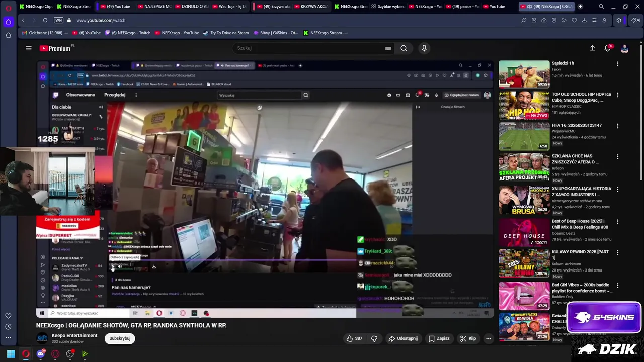This screenshot has width=644, height=362.
Task: Open options for Best of Deep House video
Action: (x=618, y=222)
